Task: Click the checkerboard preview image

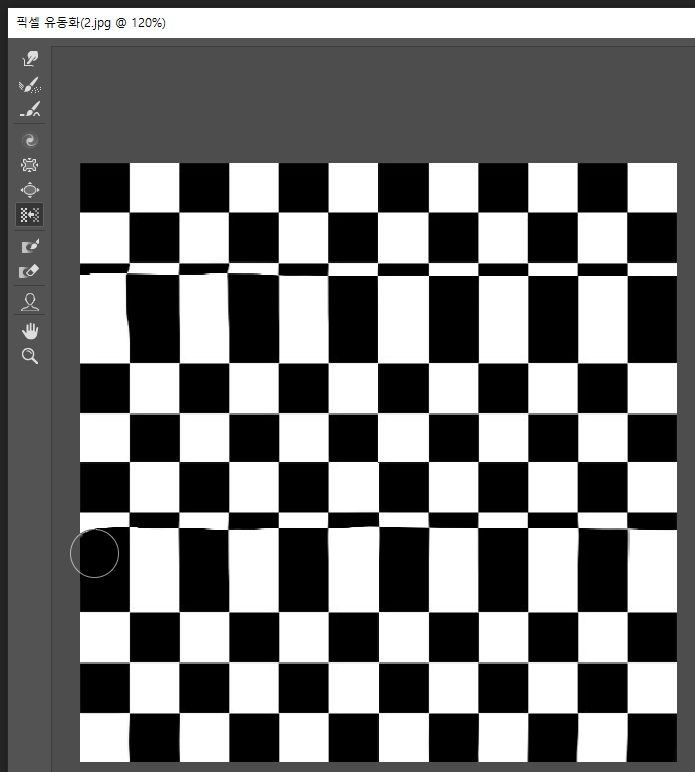Action: pyautogui.click(x=379, y=462)
